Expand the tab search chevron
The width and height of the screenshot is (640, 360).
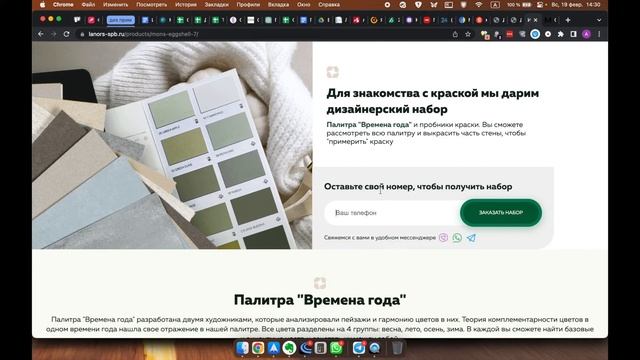coord(599,20)
